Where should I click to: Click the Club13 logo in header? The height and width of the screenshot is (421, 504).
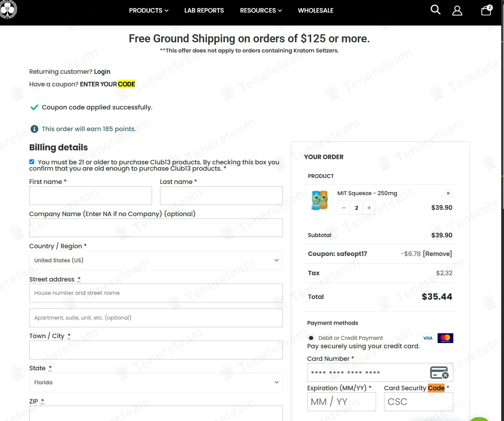coord(8,9)
